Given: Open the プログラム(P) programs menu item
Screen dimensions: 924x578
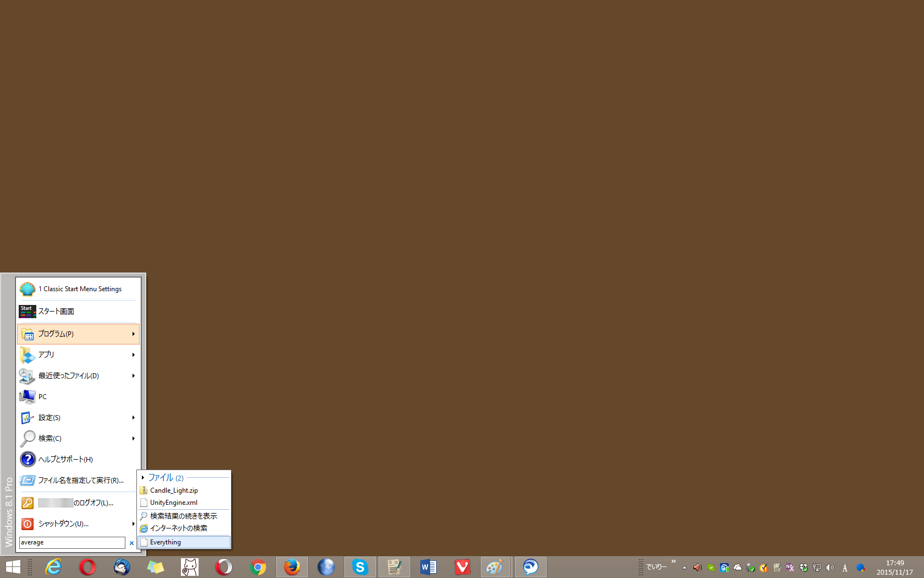Looking at the screenshot, I should 79,334.
